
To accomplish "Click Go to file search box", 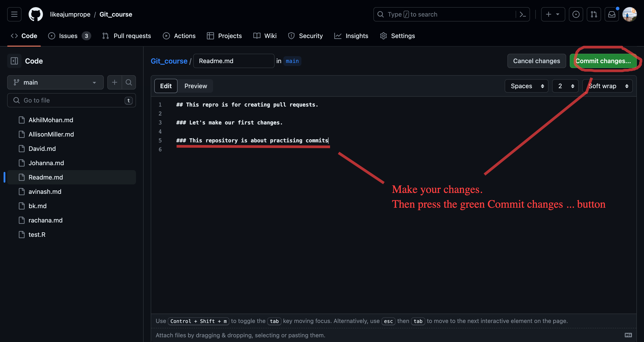I will [x=71, y=100].
